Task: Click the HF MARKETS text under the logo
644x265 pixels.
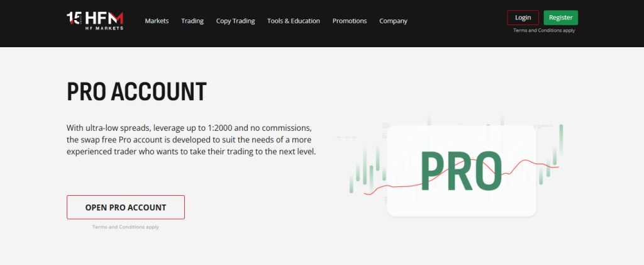Action: point(106,28)
